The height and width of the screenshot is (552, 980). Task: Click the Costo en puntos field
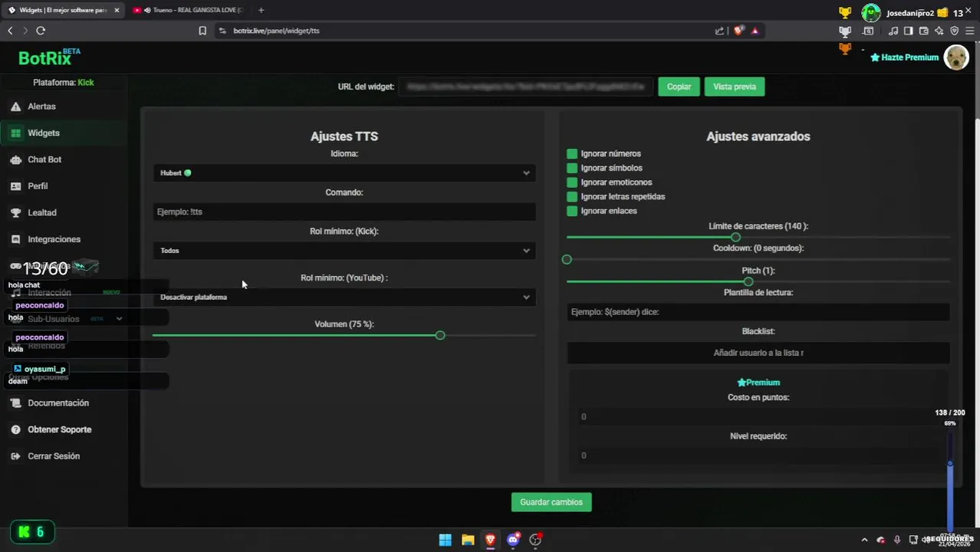pos(758,417)
